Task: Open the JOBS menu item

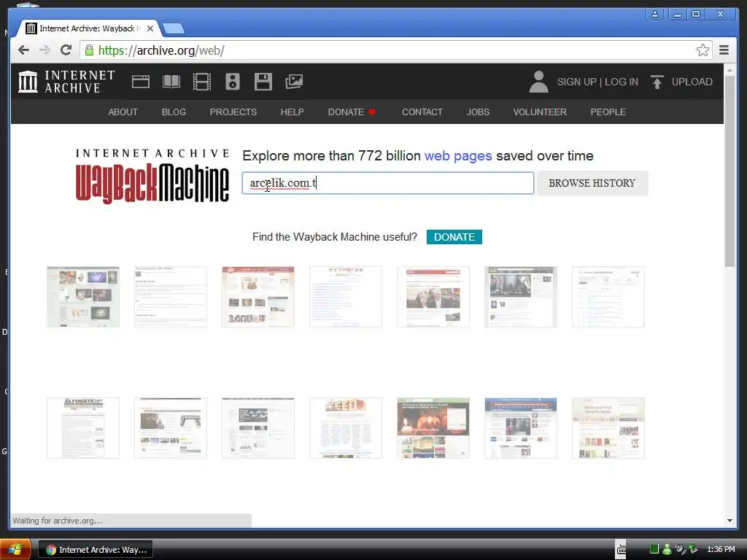Action: [x=478, y=112]
